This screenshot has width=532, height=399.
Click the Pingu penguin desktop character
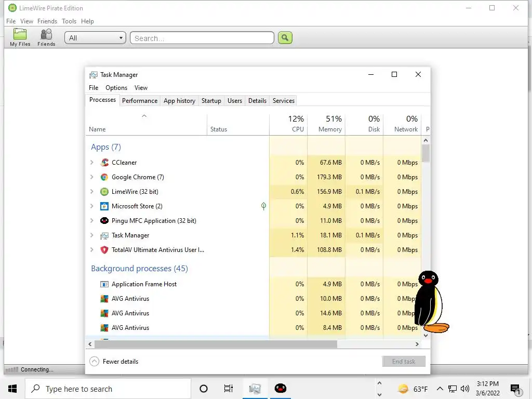(431, 302)
